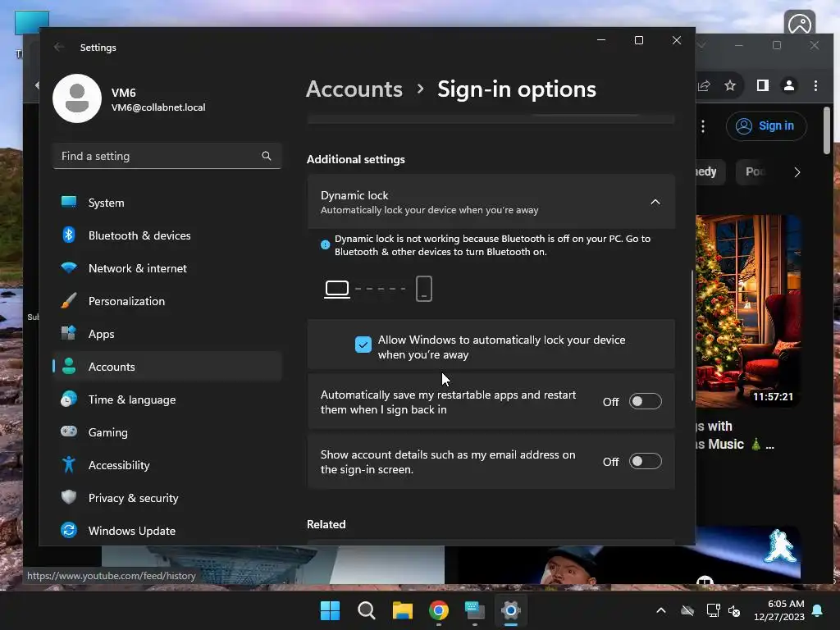Open System settings in the sidebar
The width and height of the screenshot is (840, 630).
(x=167, y=203)
